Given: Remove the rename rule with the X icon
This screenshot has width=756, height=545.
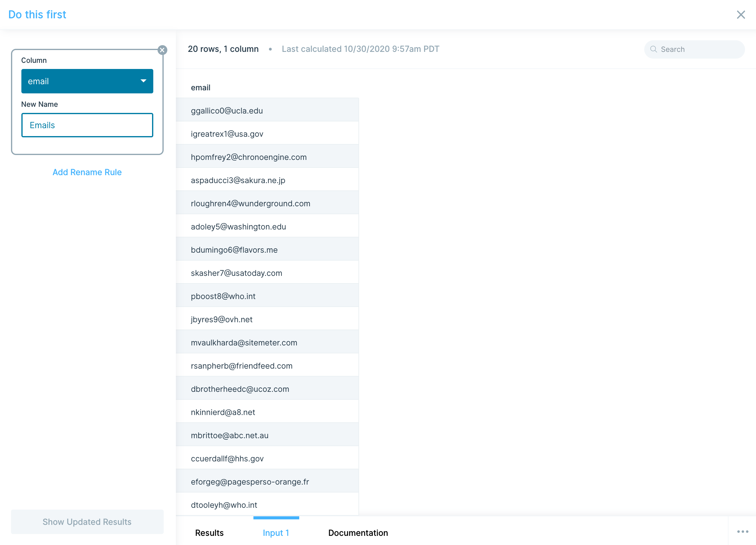Looking at the screenshot, I should [x=162, y=50].
